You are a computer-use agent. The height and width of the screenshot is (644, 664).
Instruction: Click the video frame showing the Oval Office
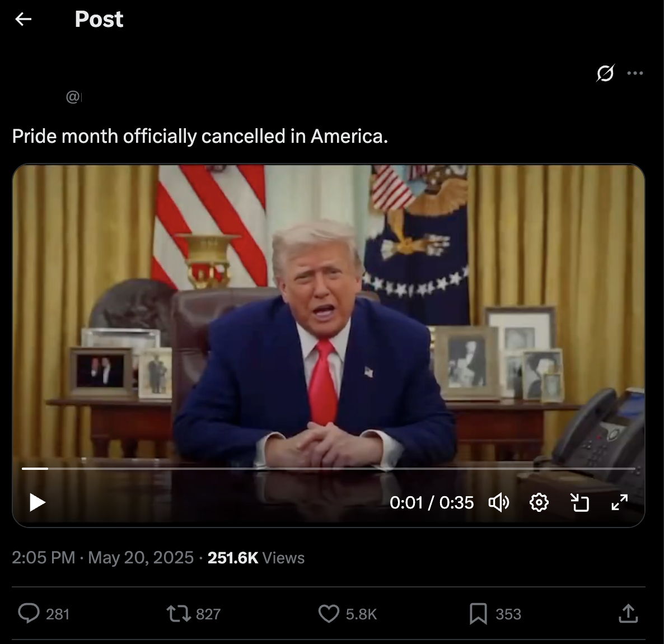329,314
